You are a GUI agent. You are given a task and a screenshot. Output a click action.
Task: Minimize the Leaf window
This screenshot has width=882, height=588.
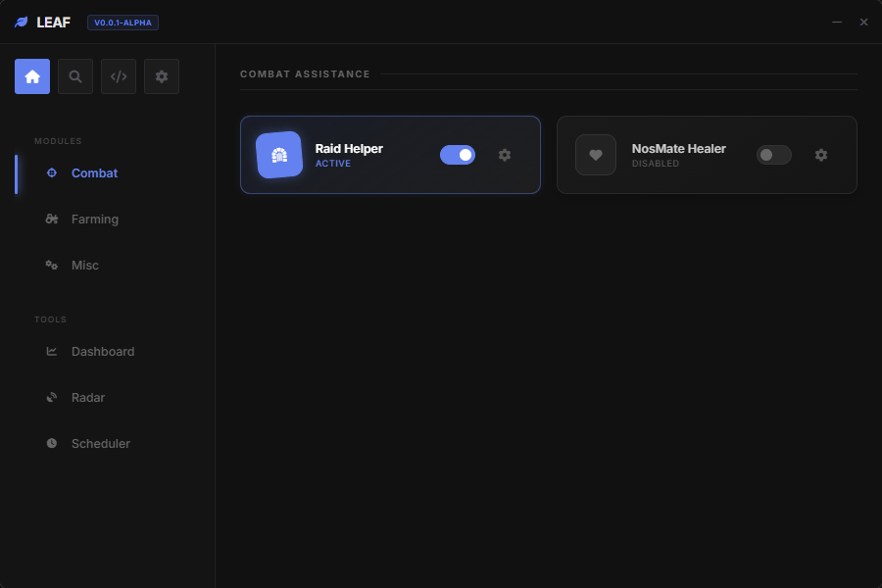pyautogui.click(x=837, y=22)
